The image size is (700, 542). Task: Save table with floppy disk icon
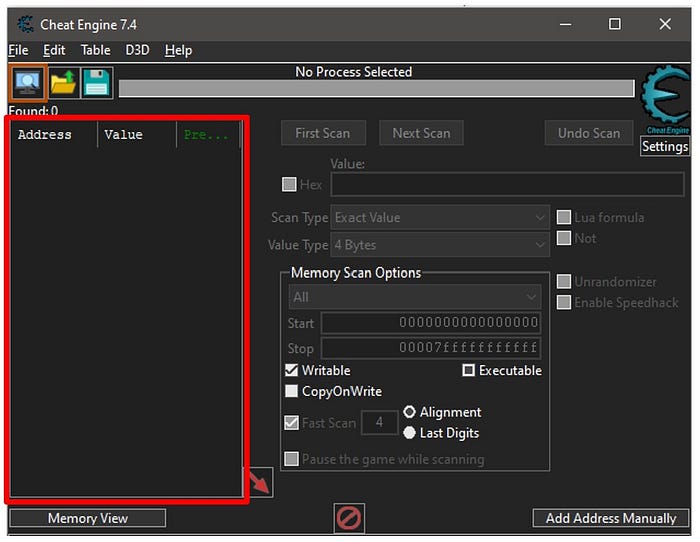[x=96, y=83]
